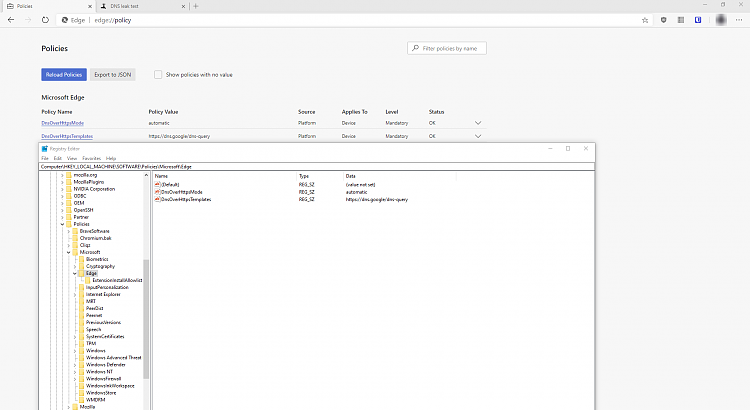
Task: Select the Cliqz key in registry tree
Action: pos(85,245)
